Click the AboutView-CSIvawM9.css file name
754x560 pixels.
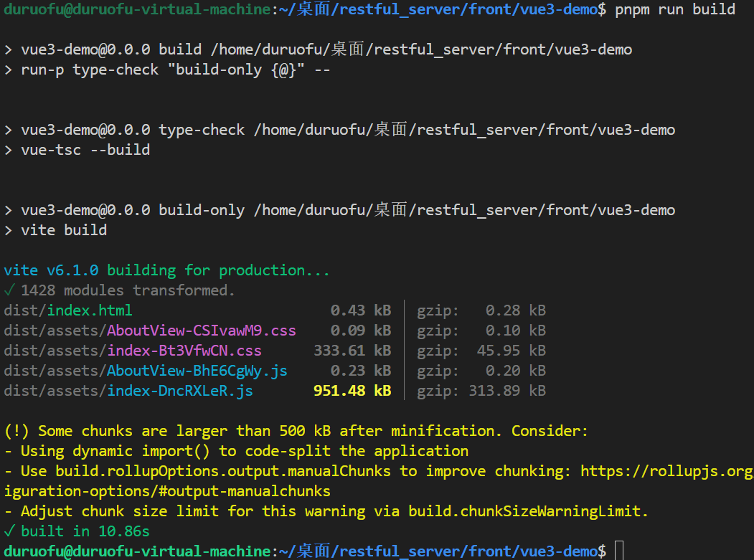tap(201, 331)
